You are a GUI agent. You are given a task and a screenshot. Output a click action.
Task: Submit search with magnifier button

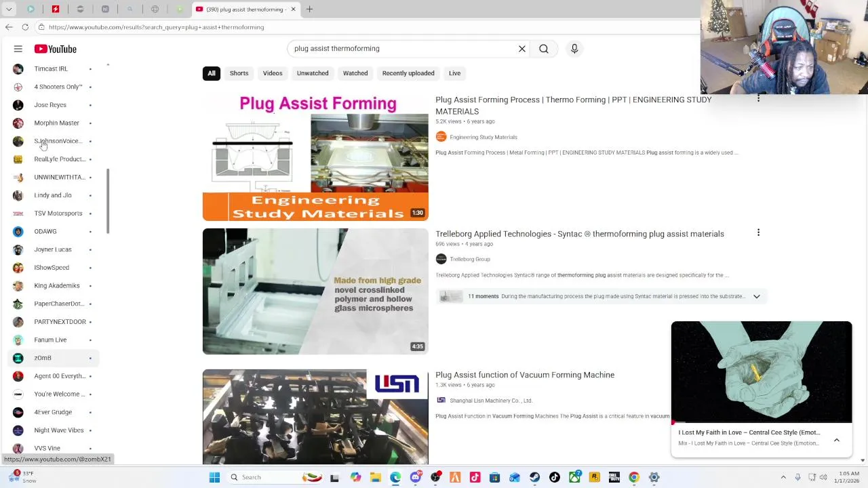(x=544, y=49)
